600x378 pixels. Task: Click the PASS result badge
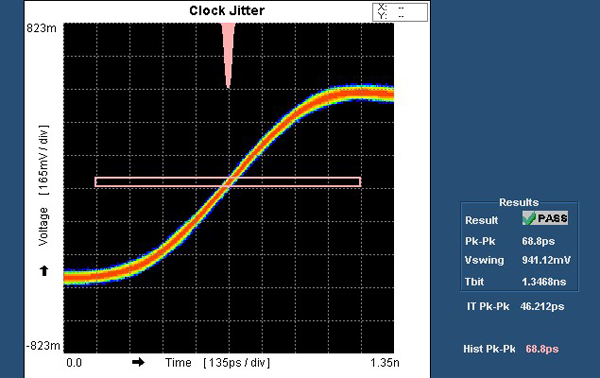[x=545, y=218]
